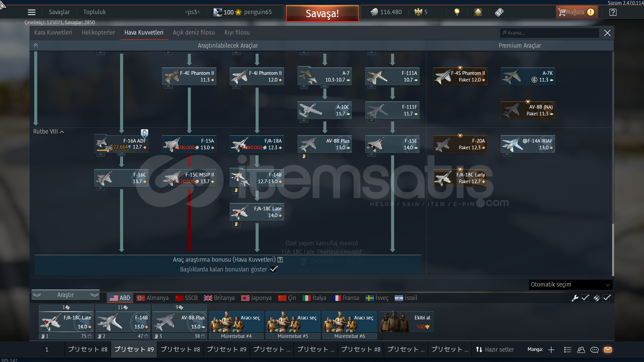Select the A-10C vehicle card
Screen dimensions: 644x362
click(325, 110)
